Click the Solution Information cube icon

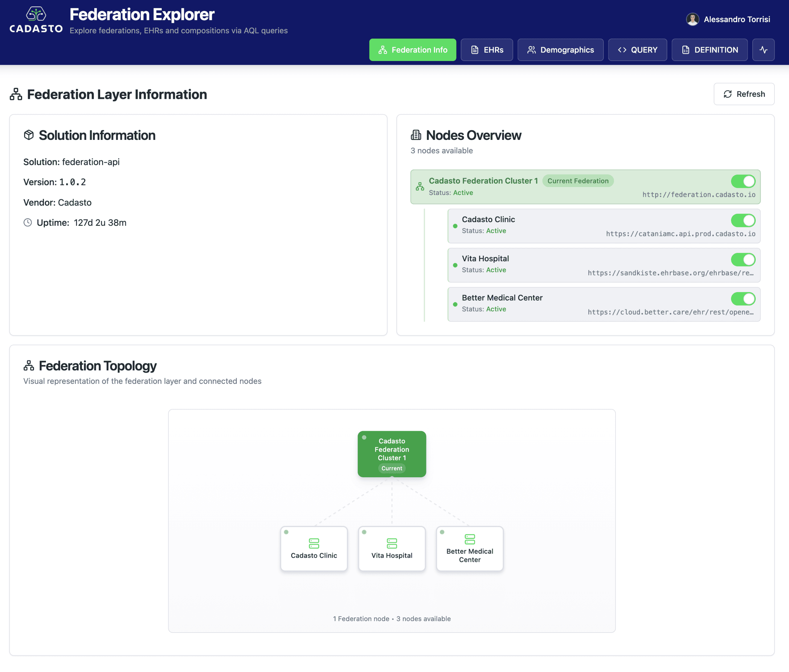pos(29,135)
